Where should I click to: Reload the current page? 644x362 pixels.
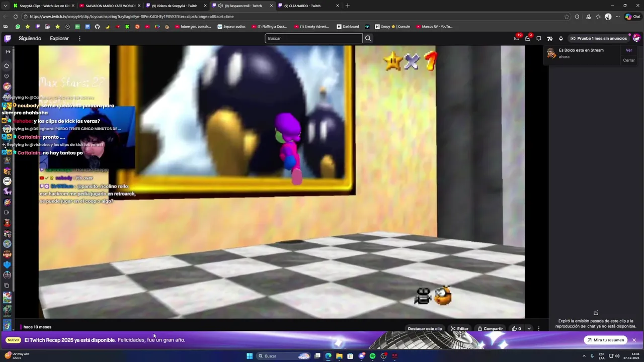pos(16,16)
